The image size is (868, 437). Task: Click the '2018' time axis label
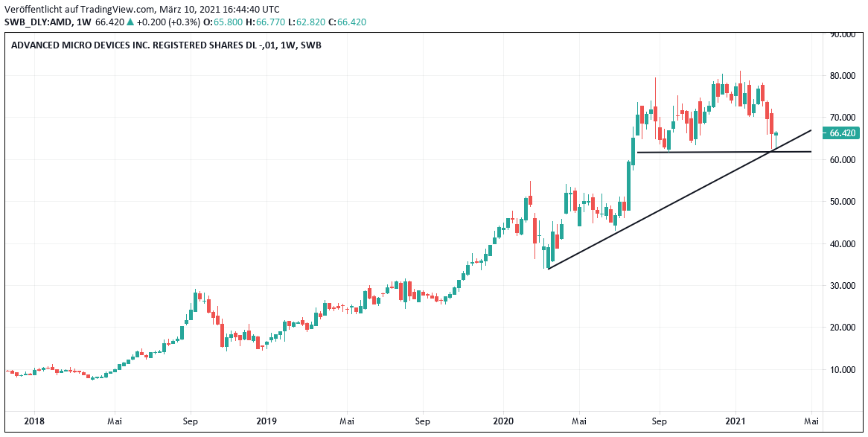33,421
